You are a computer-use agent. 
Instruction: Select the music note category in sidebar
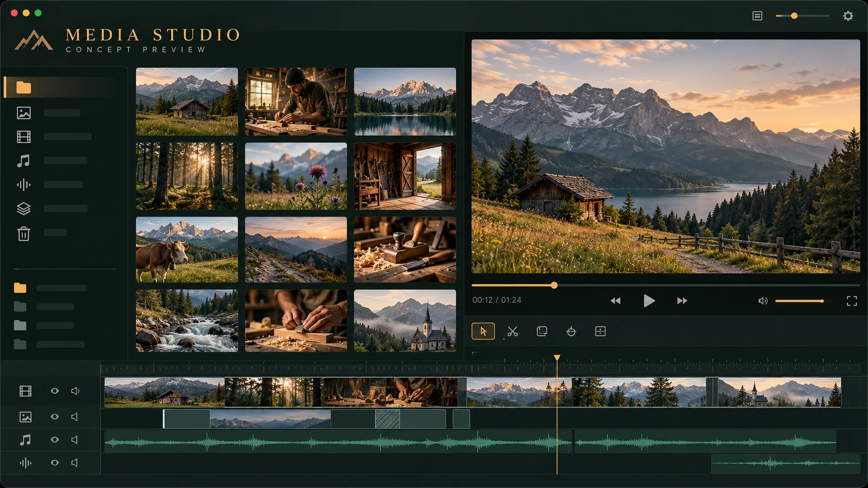[23, 161]
